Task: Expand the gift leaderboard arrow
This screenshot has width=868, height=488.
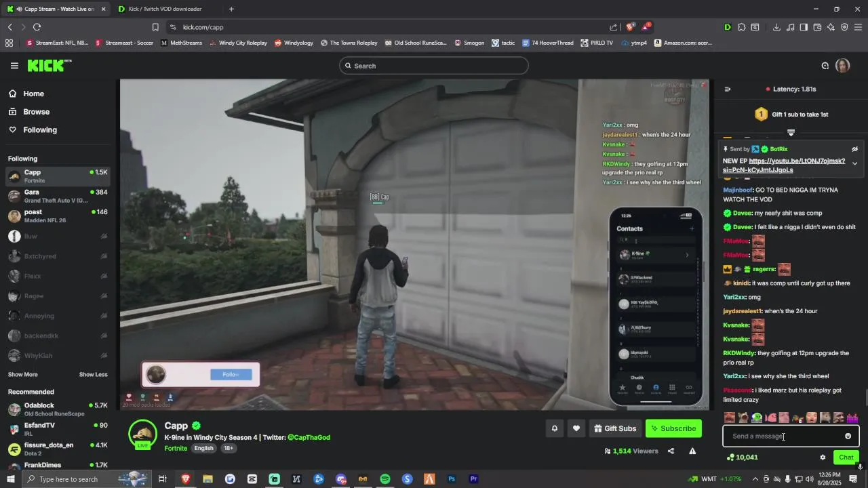Action: (791, 133)
